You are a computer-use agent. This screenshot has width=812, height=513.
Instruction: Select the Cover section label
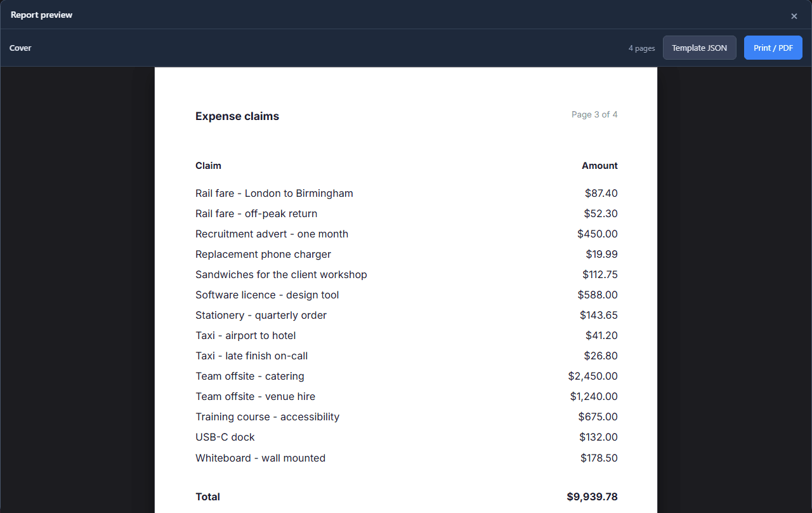click(x=20, y=48)
